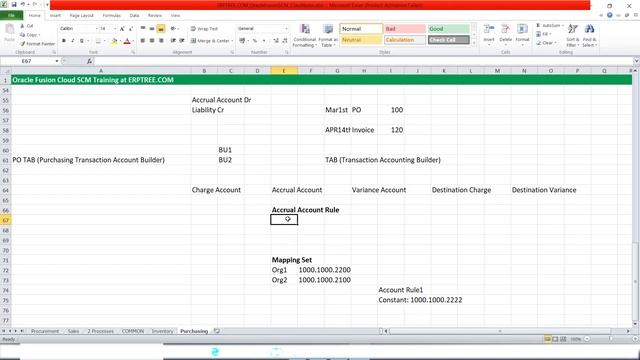
Task: Select Middle Align icon
Action: point(152,29)
